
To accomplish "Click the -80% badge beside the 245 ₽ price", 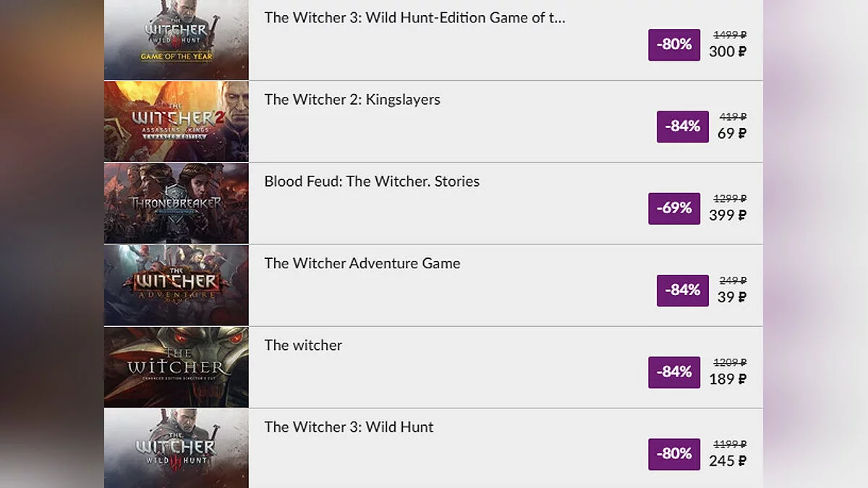I will tap(674, 453).
